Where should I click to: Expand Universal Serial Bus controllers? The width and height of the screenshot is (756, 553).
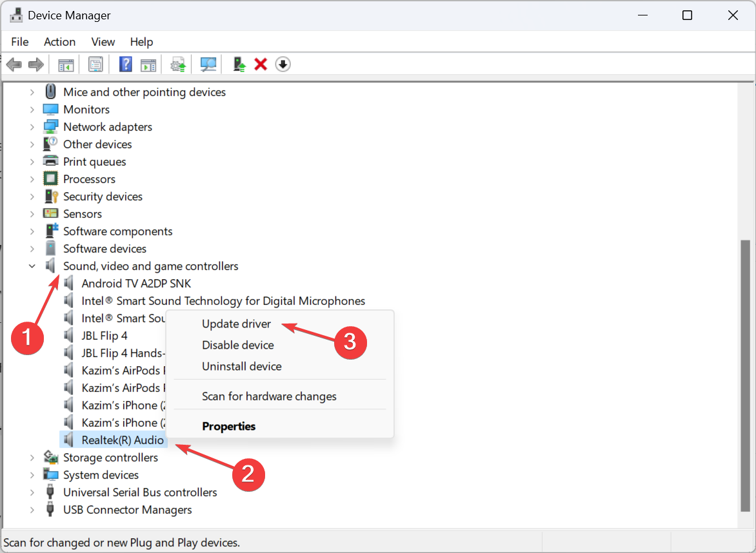pos(32,492)
